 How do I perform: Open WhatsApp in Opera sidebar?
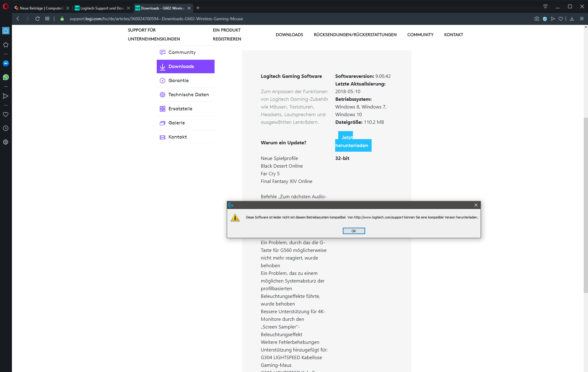tap(6, 77)
